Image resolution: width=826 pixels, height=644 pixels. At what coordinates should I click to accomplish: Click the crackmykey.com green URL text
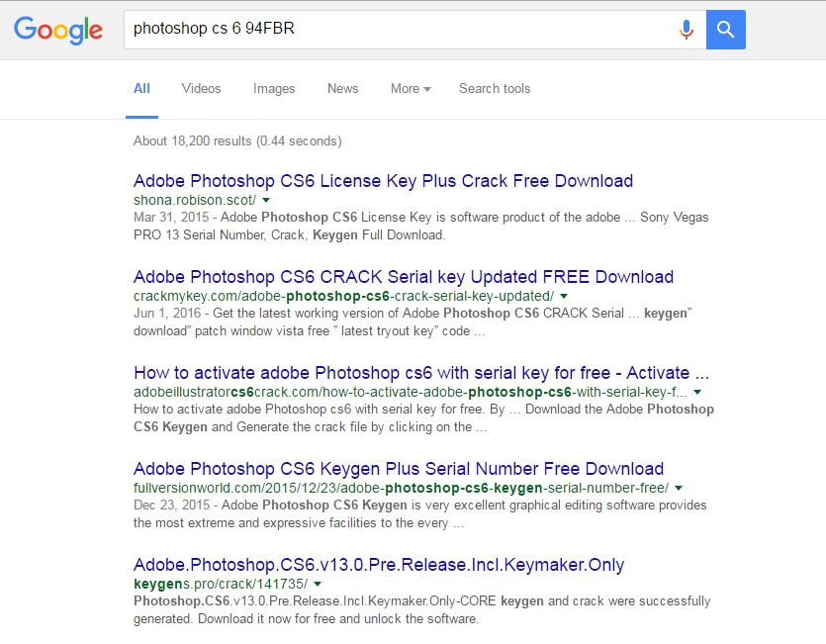[343, 296]
